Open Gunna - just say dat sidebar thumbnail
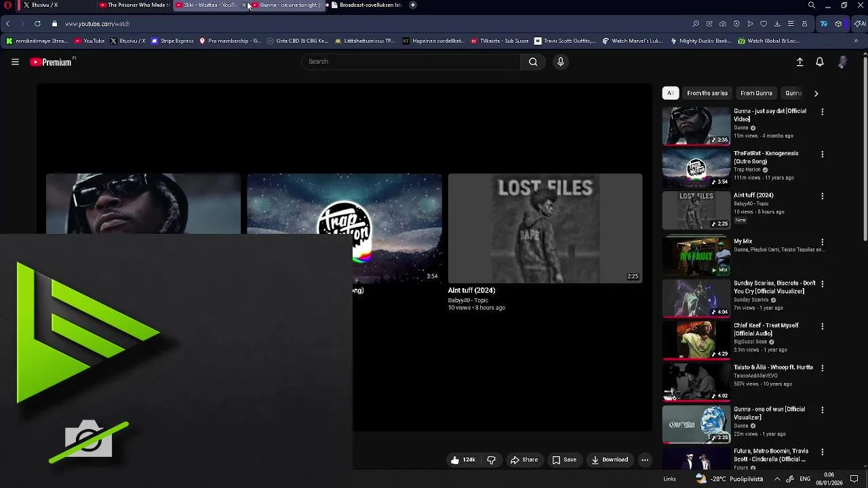Screen dimensions: 868x488 [696, 125]
